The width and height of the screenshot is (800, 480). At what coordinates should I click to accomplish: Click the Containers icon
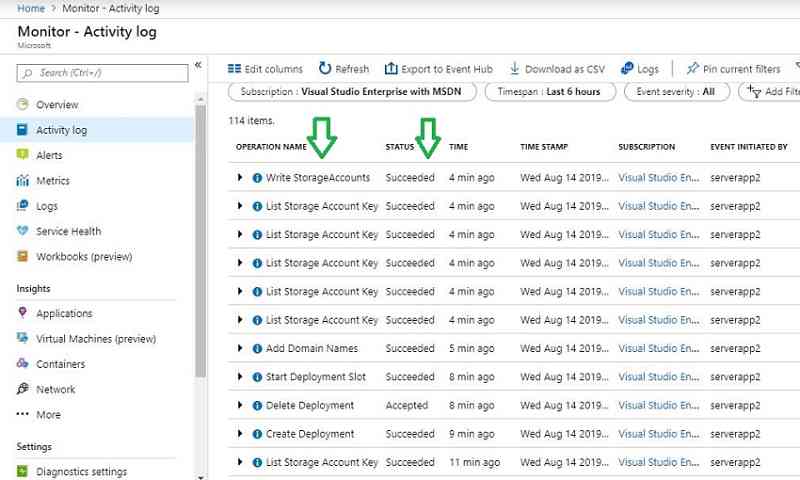[x=22, y=363]
